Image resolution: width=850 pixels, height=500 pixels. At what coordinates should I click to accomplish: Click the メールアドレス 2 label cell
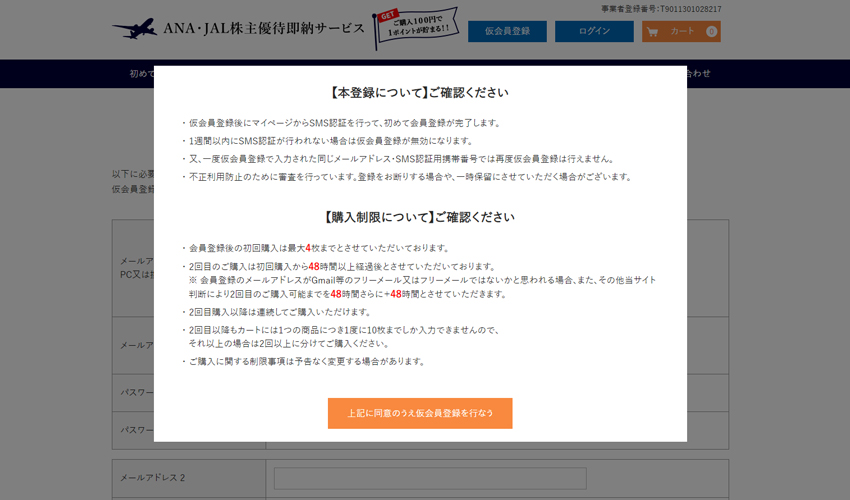[154, 478]
